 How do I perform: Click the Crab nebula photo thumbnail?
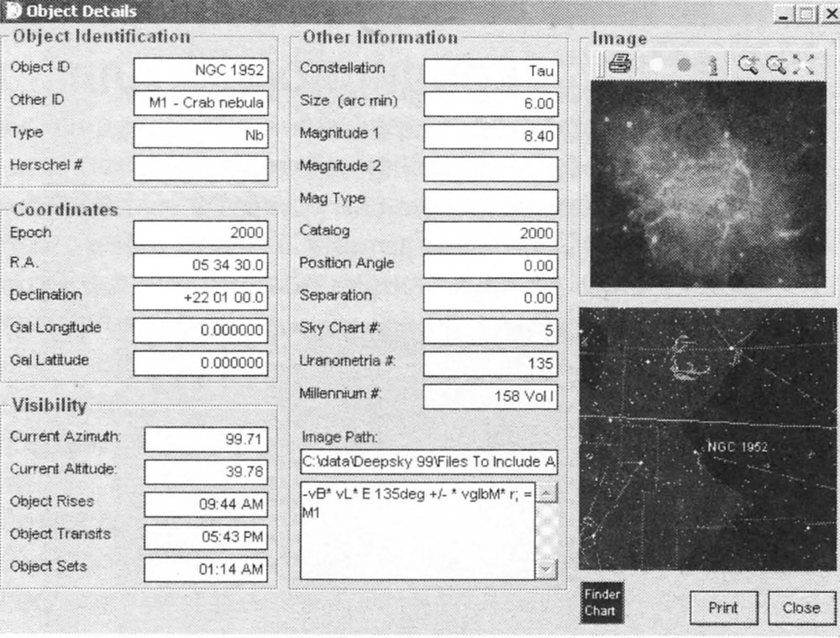click(707, 184)
